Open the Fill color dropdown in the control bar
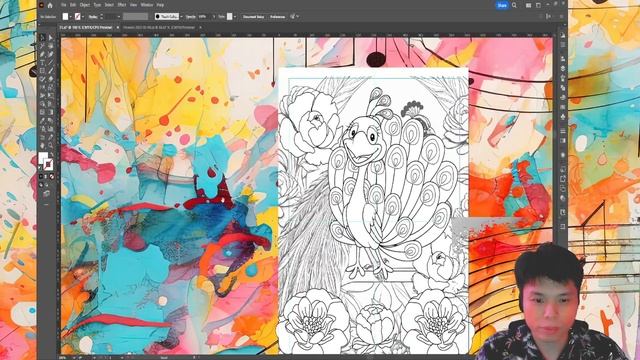 click(71, 17)
